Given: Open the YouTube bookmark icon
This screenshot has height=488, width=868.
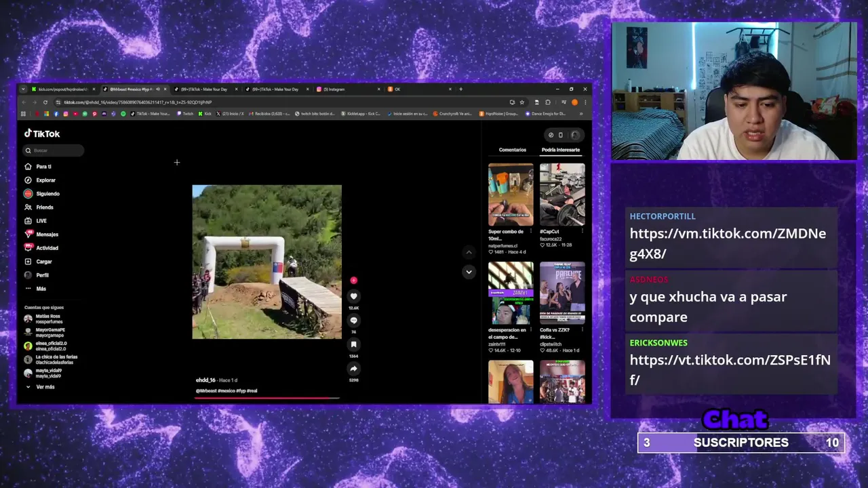Looking at the screenshot, I should coord(75,114).
